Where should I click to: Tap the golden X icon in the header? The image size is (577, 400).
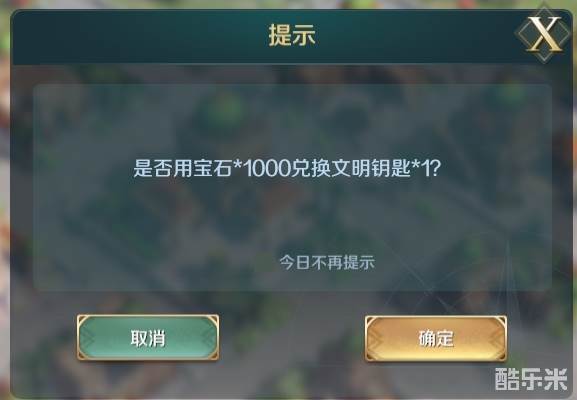(544, 35)
